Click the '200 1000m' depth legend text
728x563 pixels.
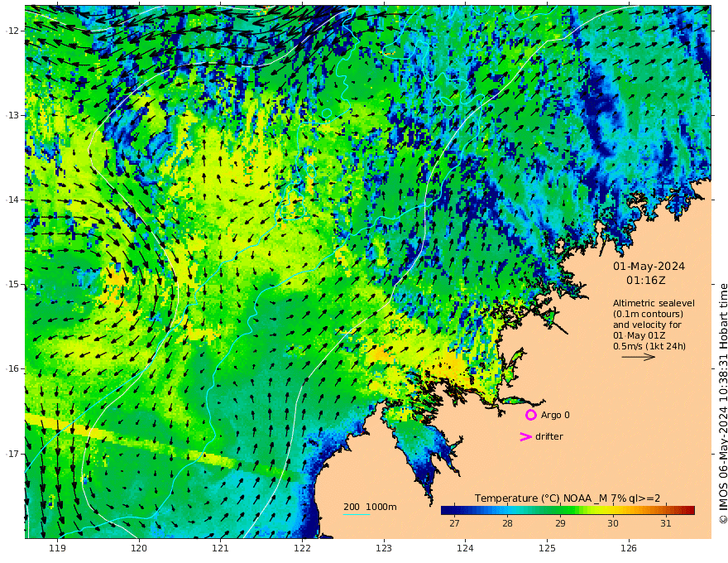click(x=370, y=507)
